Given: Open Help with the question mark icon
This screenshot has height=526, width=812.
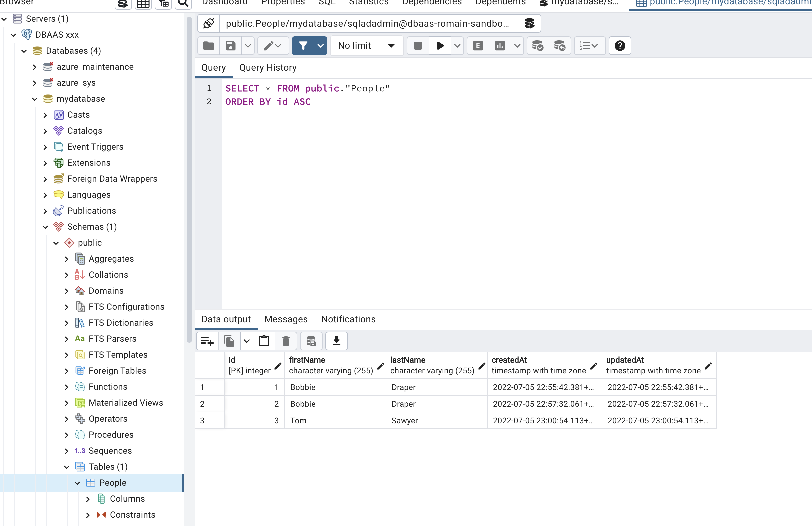Looking at the screenshot, I should coord(620,46).
